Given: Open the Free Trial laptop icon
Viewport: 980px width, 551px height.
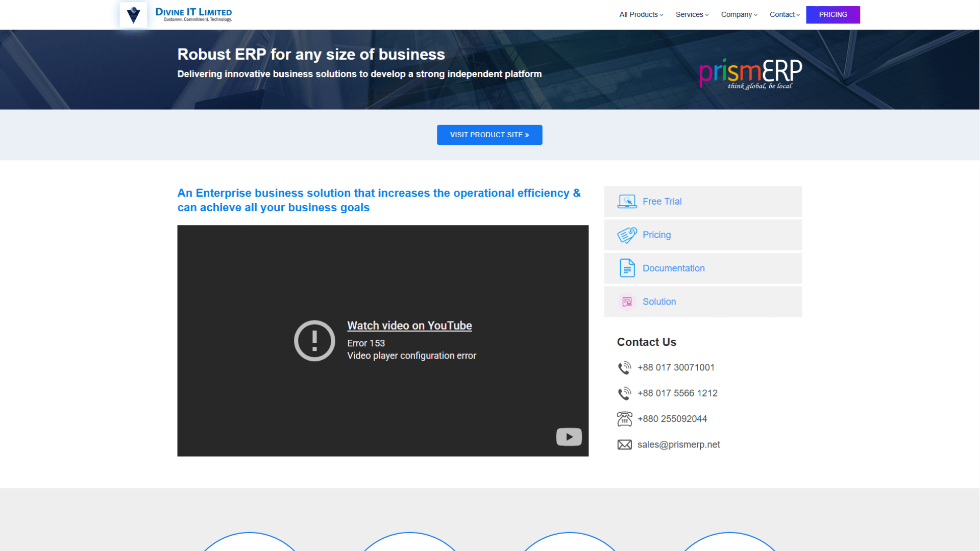Looking at the screenshot, I should click(627, 202).
